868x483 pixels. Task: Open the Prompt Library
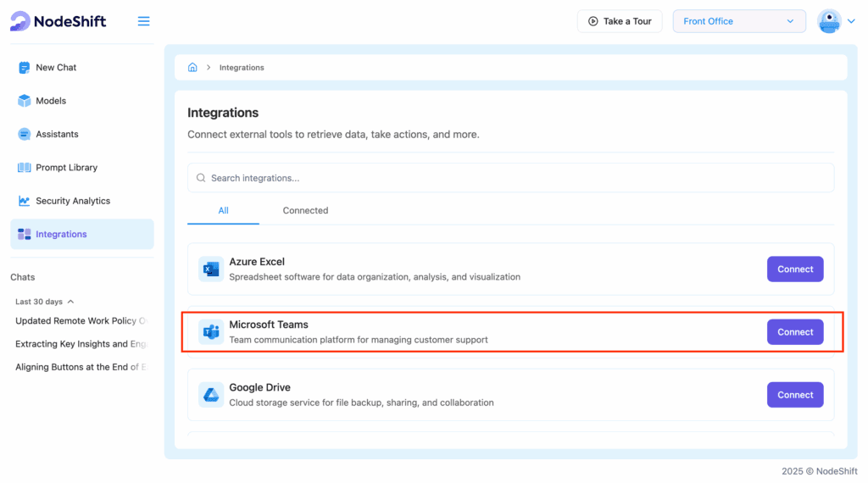tap(66, 168)
